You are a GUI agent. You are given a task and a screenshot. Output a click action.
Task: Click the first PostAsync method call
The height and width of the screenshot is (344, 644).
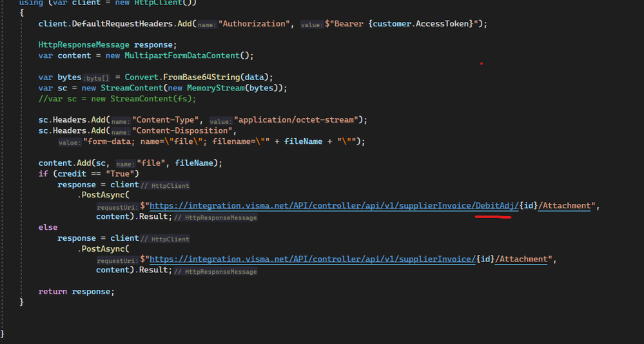[102, 195]
